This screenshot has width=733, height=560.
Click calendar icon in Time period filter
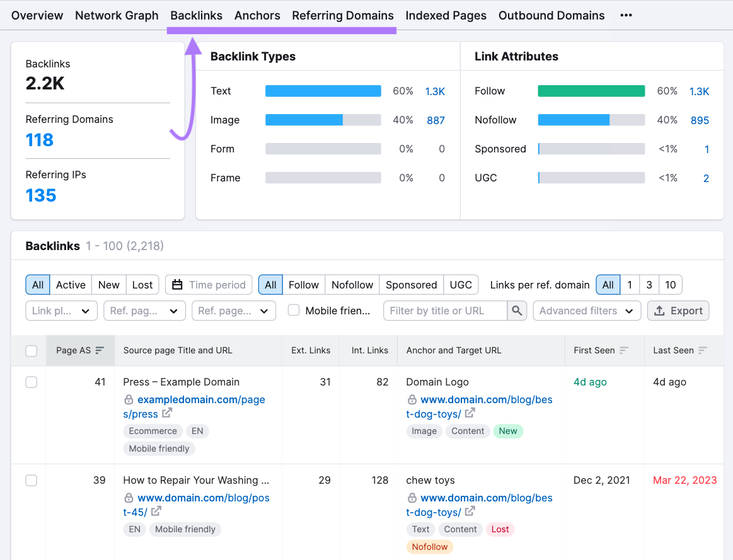(177, 285)
